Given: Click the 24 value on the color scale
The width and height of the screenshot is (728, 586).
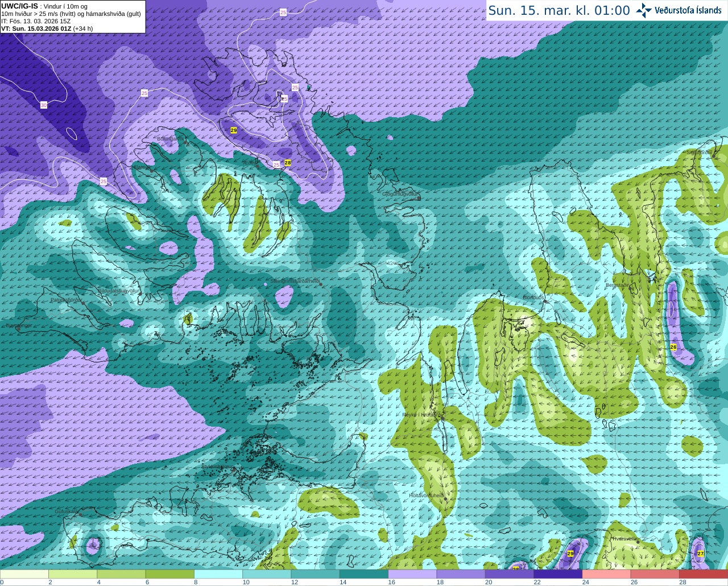Looking at the screenshot, I should point(586,582).
